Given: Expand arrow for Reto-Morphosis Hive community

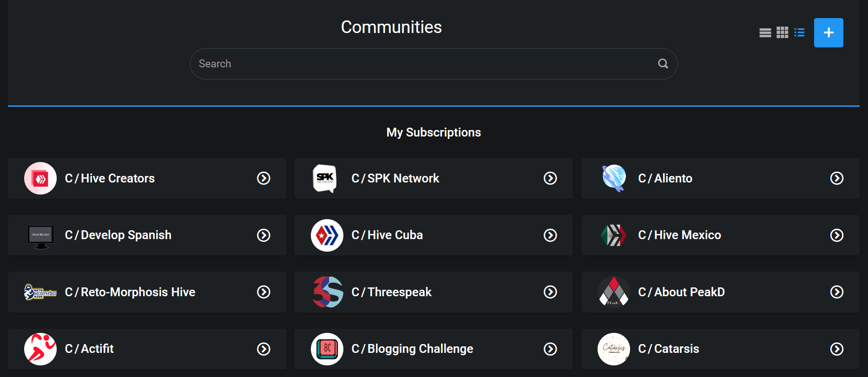Looking at the screenshot, I should 264,292.
